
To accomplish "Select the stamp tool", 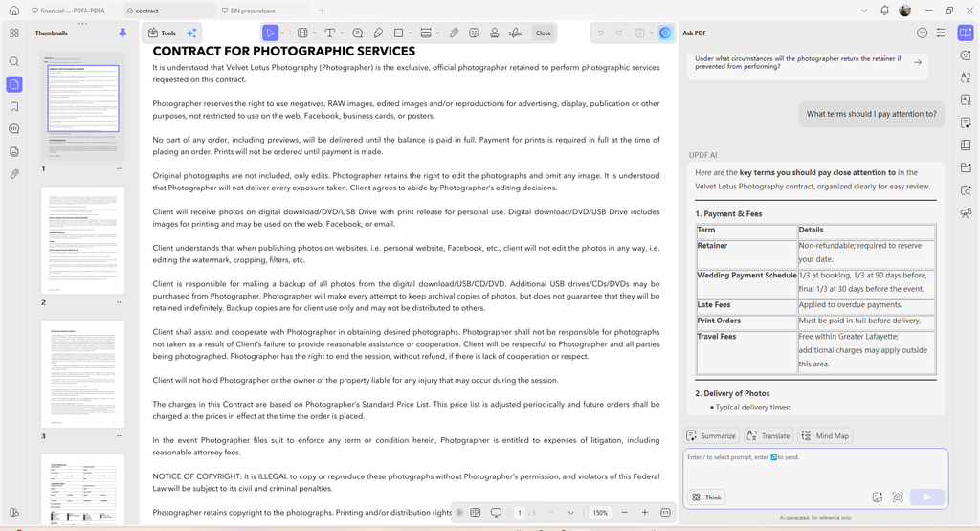I will coord(495,33).
